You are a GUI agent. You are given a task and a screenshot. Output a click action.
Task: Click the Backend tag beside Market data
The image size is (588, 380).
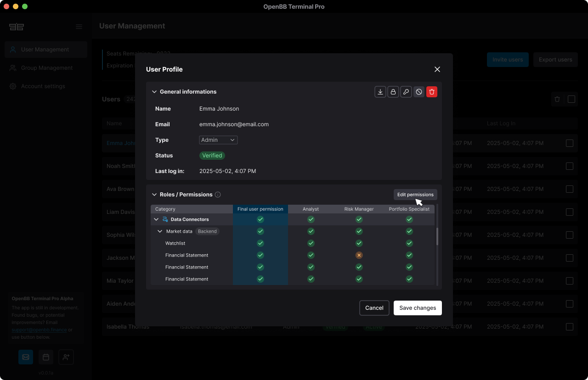tap(207, 231)
